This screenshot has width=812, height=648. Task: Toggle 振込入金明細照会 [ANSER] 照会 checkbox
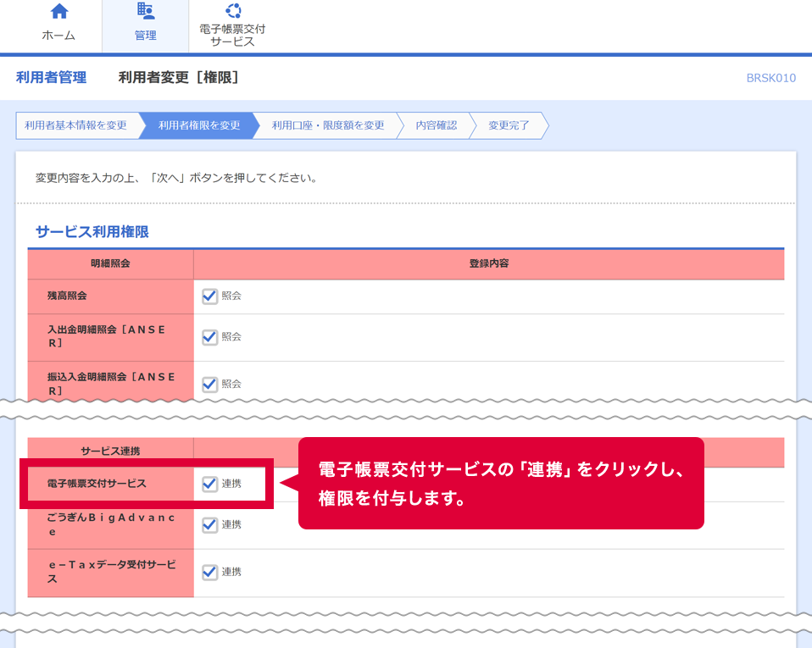click(209, 384)
